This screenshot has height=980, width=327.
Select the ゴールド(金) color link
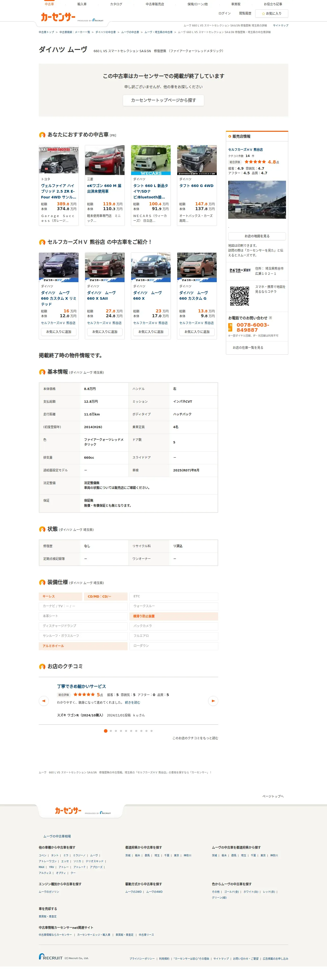coord(231,892)
